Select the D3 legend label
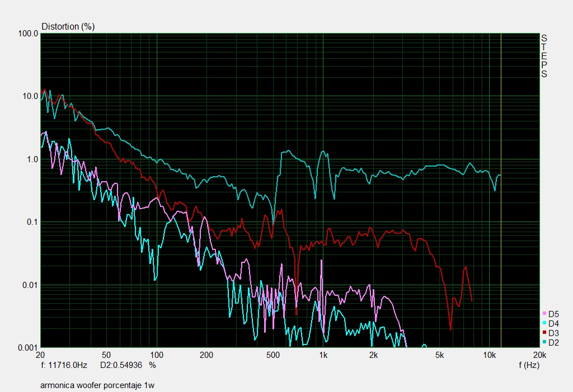 pos(553,333)
